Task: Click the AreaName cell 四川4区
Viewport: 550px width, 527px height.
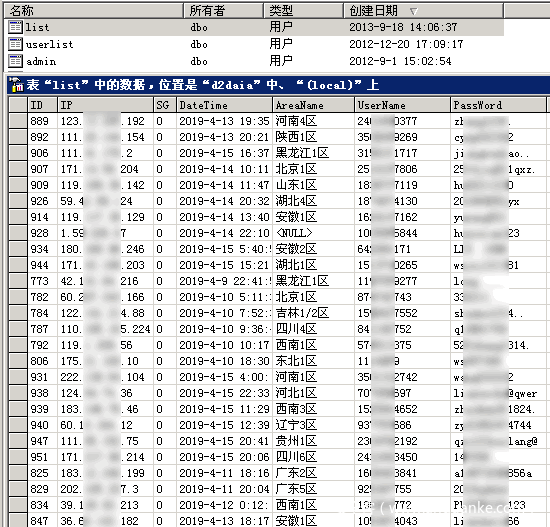Action: (313, 329)
